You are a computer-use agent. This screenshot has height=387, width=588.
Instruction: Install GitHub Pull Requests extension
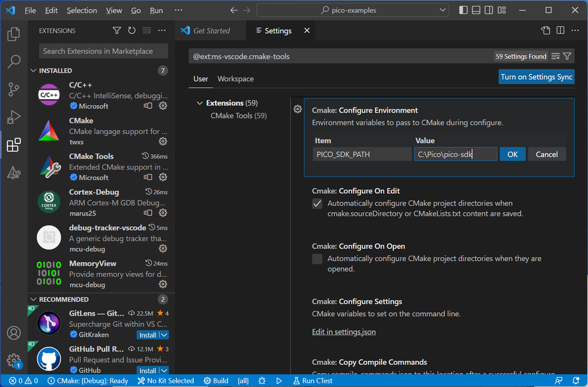pyautogui.click(x=148, y=371)
